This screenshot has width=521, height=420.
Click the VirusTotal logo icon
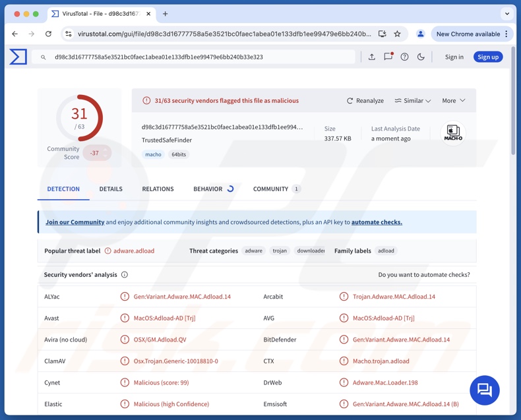point(18,57)
